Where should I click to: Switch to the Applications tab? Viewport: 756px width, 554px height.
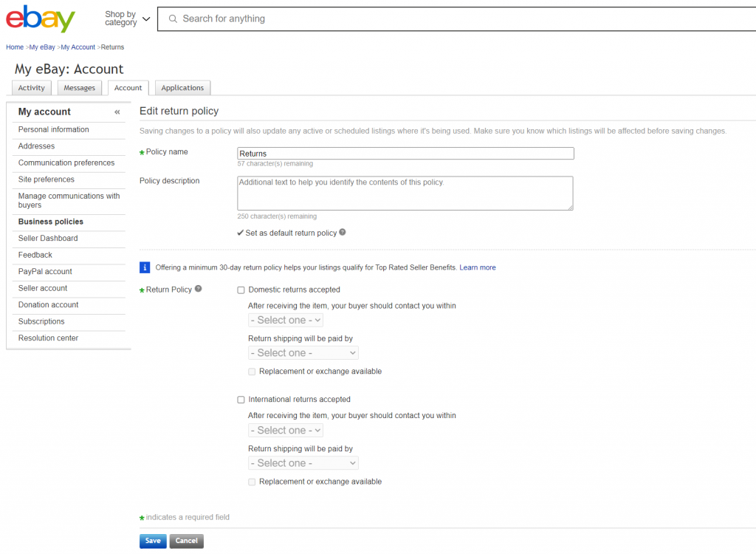coord(183,88)
